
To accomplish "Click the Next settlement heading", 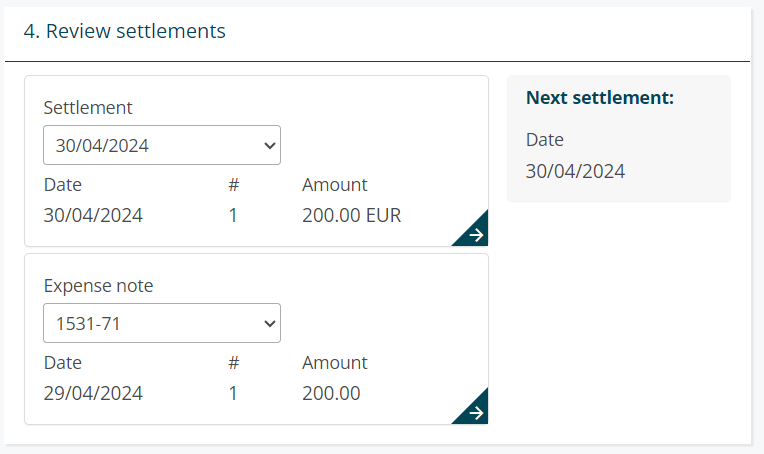I will pyautogui.click(x=600, y=98).
